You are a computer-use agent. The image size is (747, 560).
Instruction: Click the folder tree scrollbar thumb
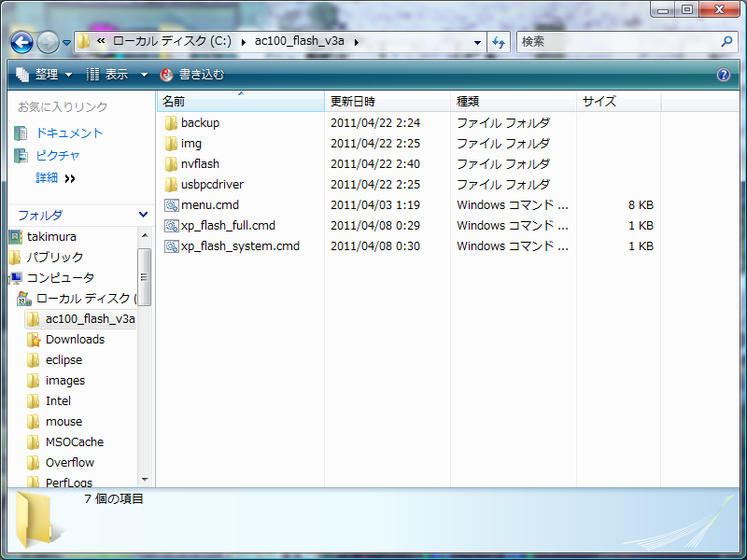(145, 277)
